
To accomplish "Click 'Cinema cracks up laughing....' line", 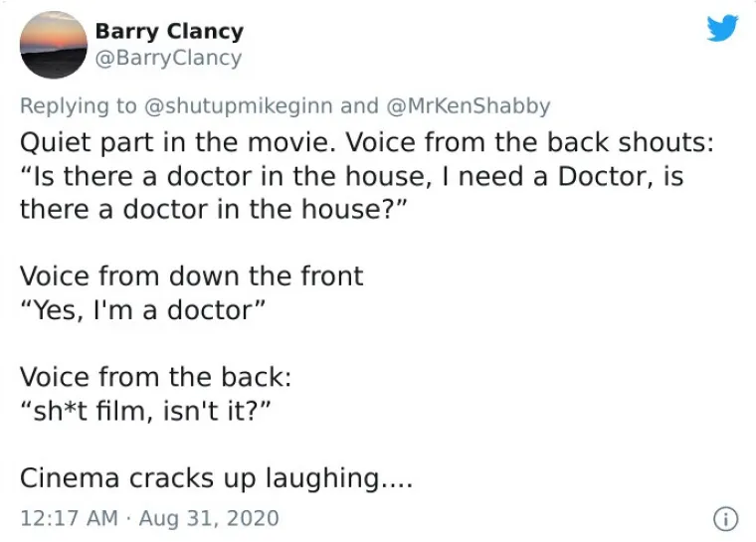I will coord(217,478).
